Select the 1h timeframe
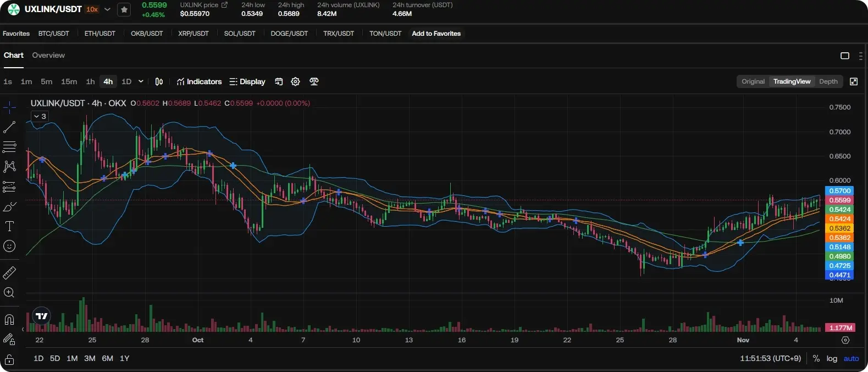 (90, 81)
